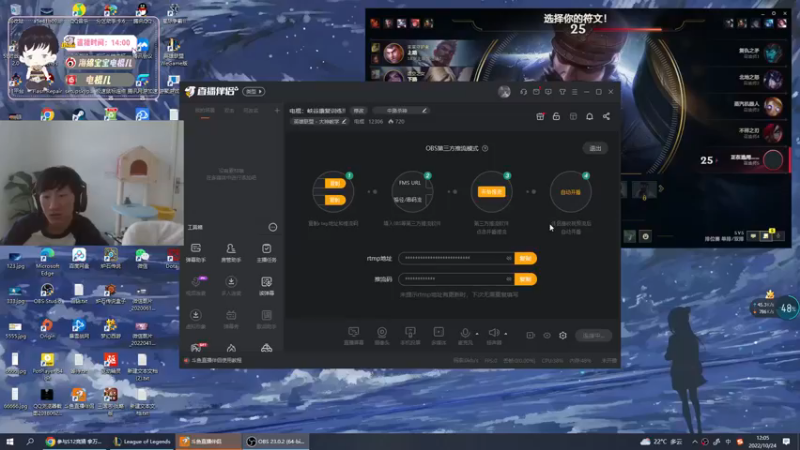Viewport: 800px width, 450px height.
Task: Click the 推流码 input field
Action: point(456,279)
